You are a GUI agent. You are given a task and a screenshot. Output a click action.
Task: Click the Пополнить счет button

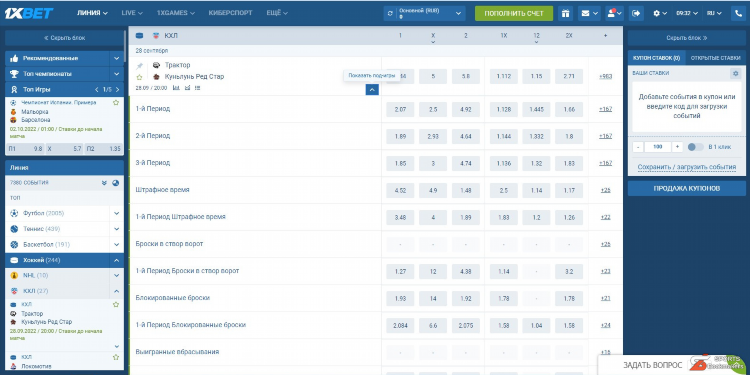click(x=514, y=13)
